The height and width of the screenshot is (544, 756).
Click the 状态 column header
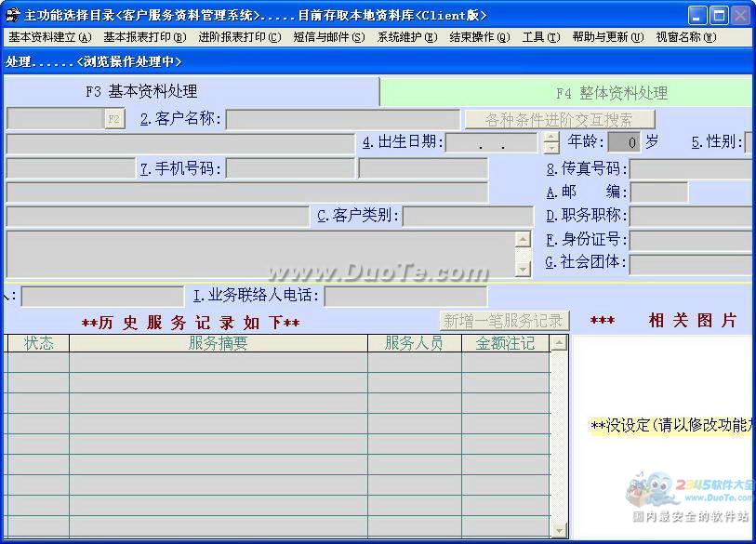tap(38, 343)
